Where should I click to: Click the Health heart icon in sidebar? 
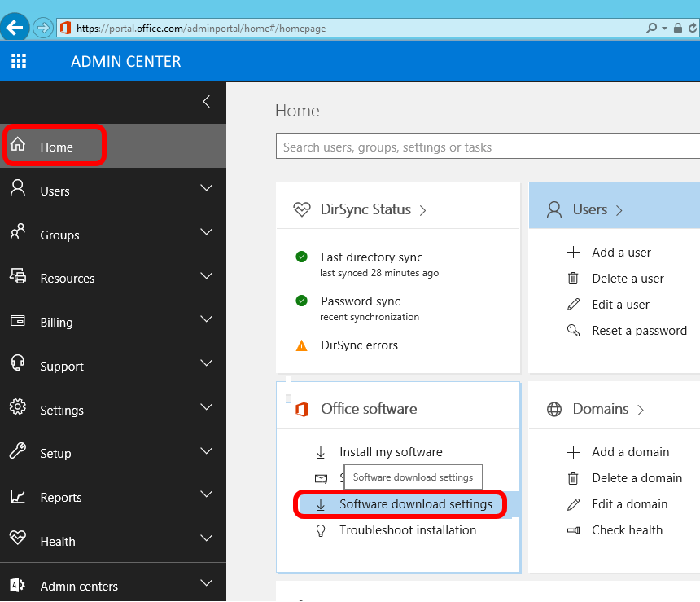pos(18,540)
